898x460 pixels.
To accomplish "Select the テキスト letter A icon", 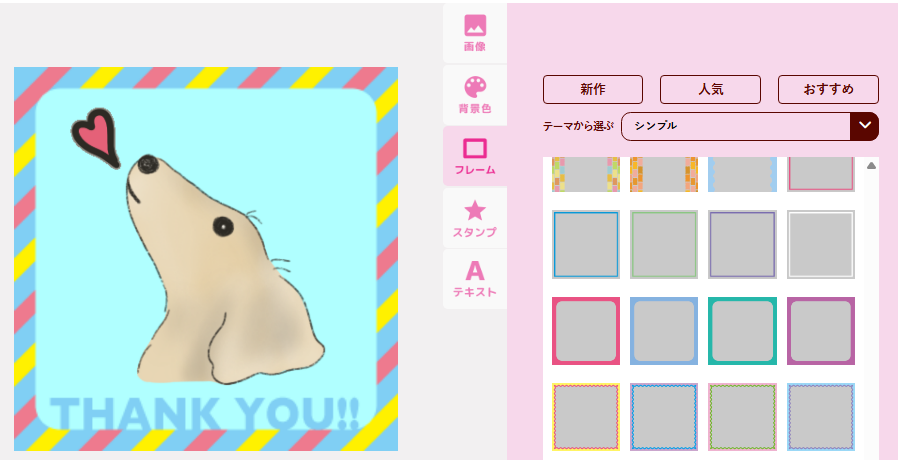I will click(475, 271).
